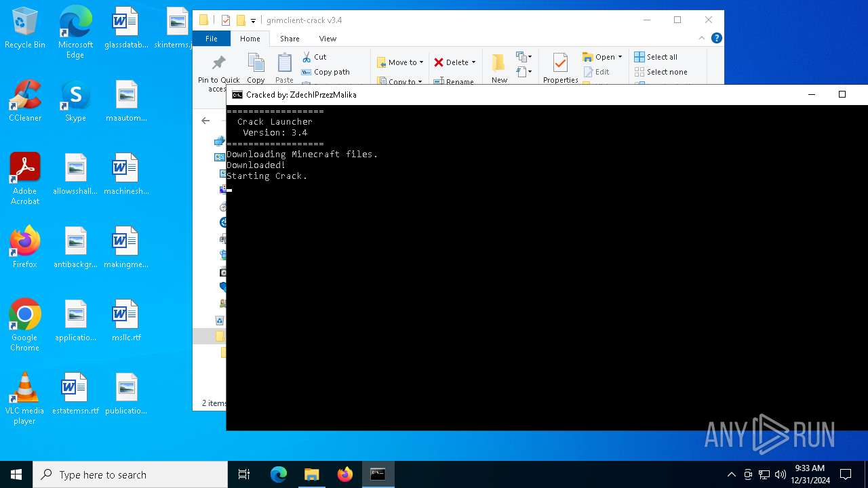Open Copy to dropdown in Explorer
This screenshot has width=868, height=488.
click(400, 81)
